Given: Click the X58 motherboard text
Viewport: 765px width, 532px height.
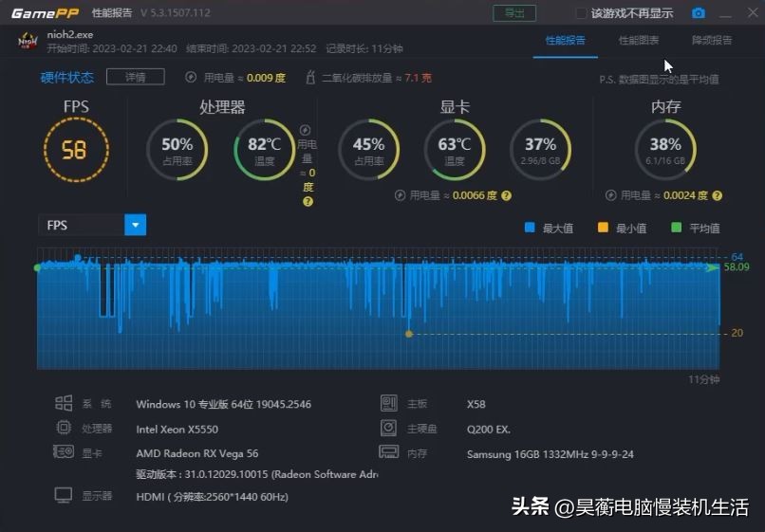Looking at the screenshot, I should [476, 404].
